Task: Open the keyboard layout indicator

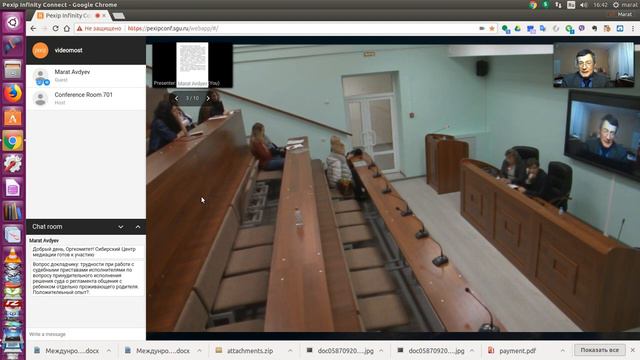Action: coord(571,5)
